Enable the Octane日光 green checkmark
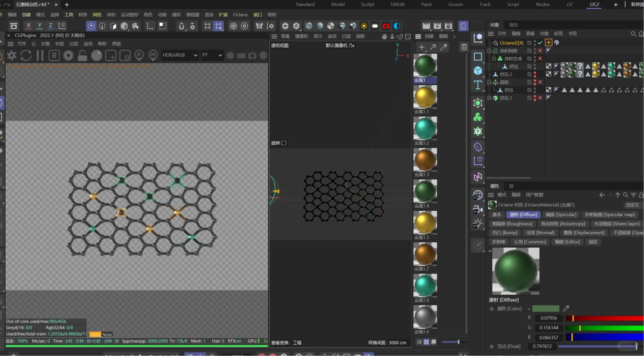The width and height of the screenshot is (644, 356). click(540, 43)
